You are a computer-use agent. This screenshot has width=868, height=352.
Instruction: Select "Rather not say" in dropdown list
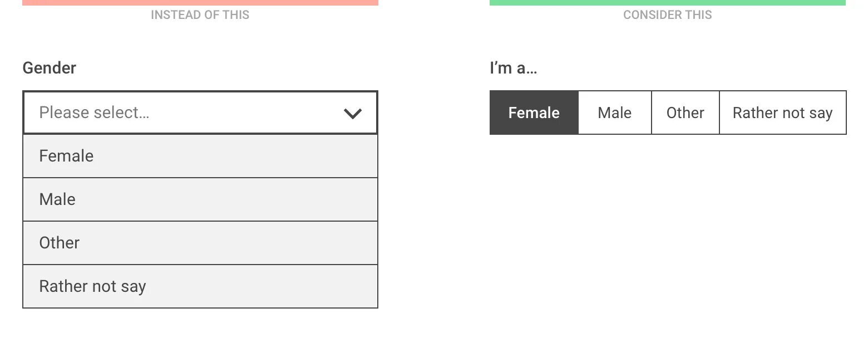pyautogui.click(x=200, y=286)
